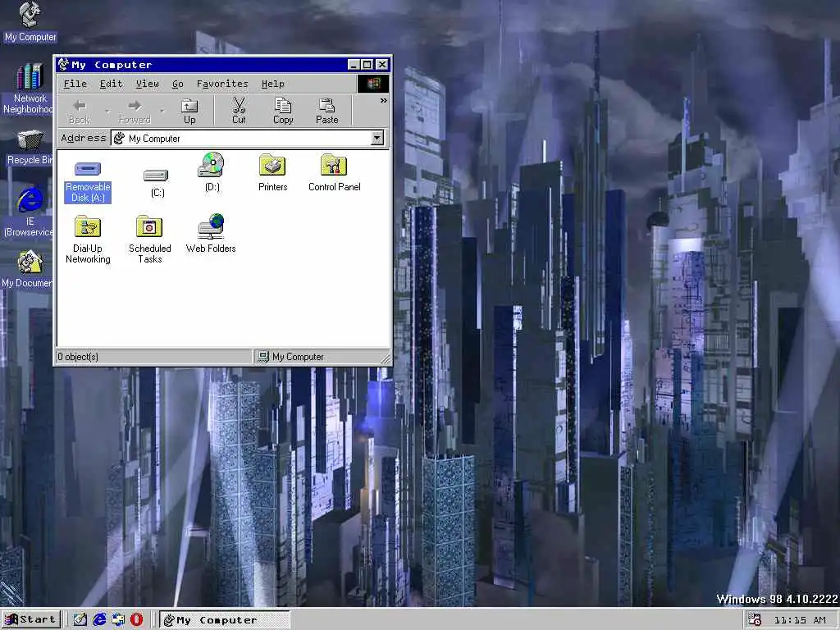The image size is (840, 630).
Task: Click the My Computer title bar system icon
Action: click(x=64, y=65)
